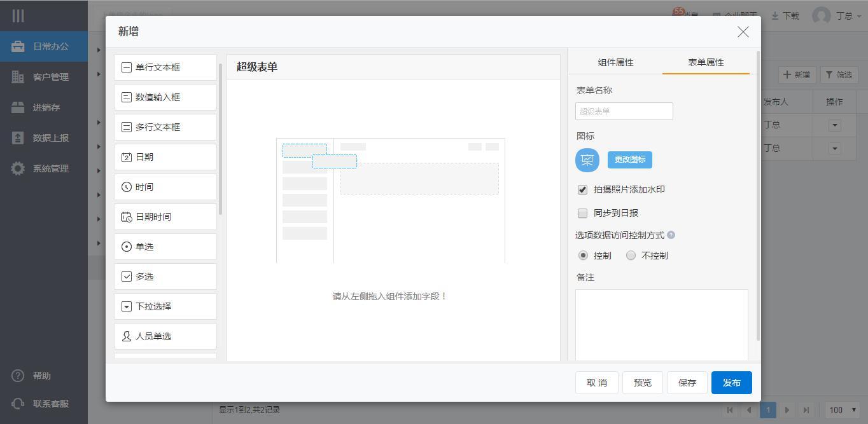868x424 pixels.
Task: Expand the first row's 操作 dropdown arrow
Action: 834,125
